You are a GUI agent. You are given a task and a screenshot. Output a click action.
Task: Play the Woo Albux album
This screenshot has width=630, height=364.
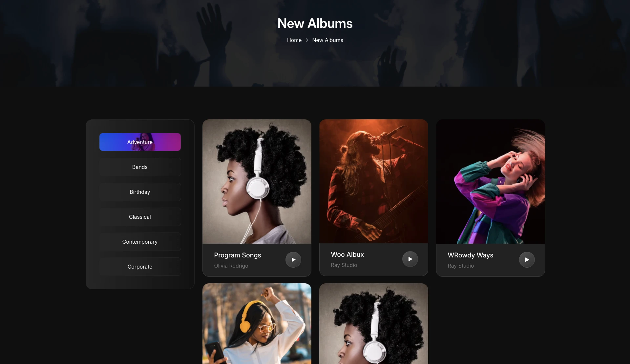(410, 259)
